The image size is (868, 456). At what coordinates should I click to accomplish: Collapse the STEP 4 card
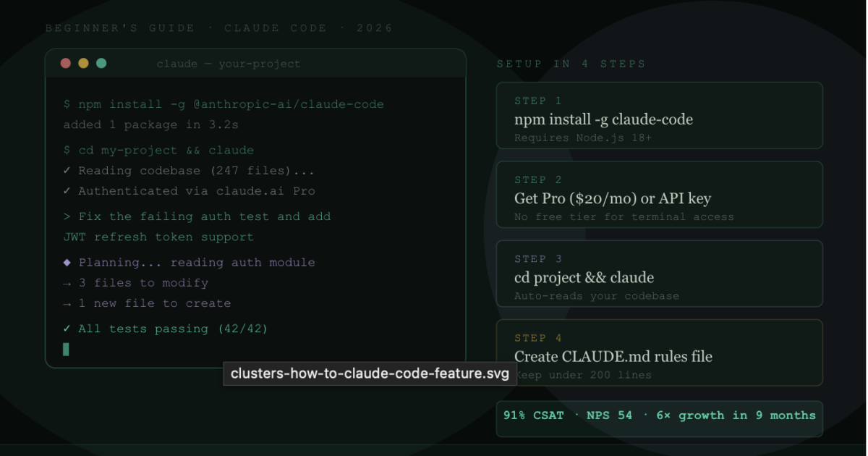click(659, 352)
